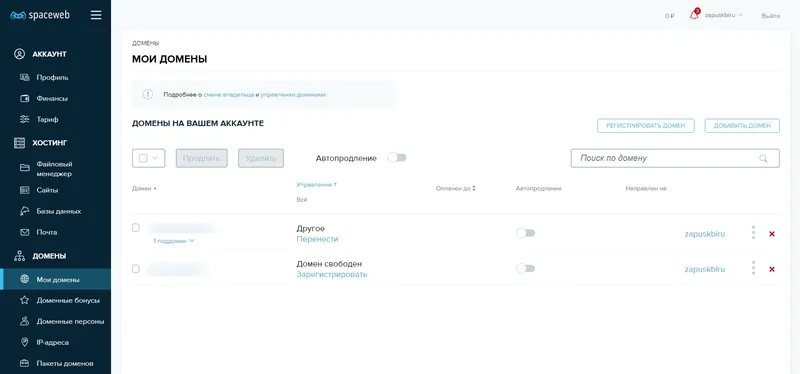Open the hamburger menu next to spaceweb logo
Screen dimensions: 800x374
pyautogui.click(x=96, y=15)
